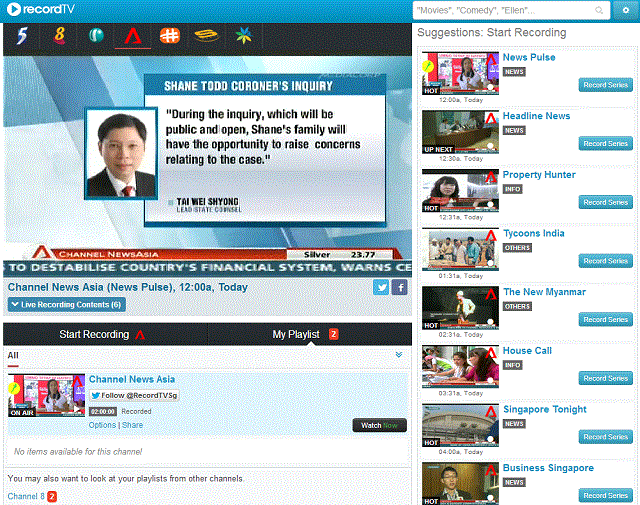Select the orange grid channel icon
The width and height of the screenshot is (640, 505).
(x=169, y=36)
